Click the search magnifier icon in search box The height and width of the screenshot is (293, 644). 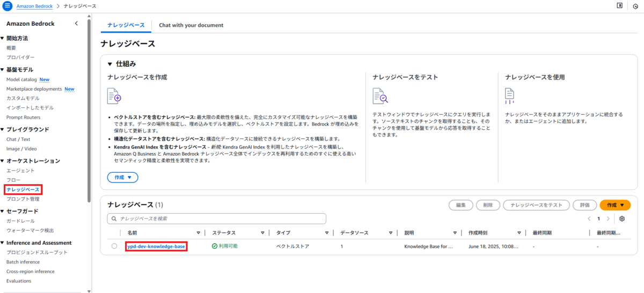click(114, 218)
